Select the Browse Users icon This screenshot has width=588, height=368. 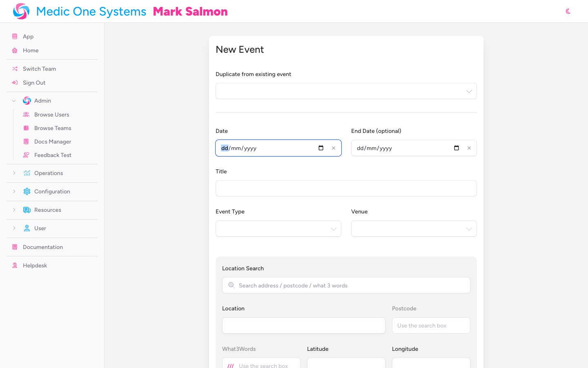coord(26,114)
